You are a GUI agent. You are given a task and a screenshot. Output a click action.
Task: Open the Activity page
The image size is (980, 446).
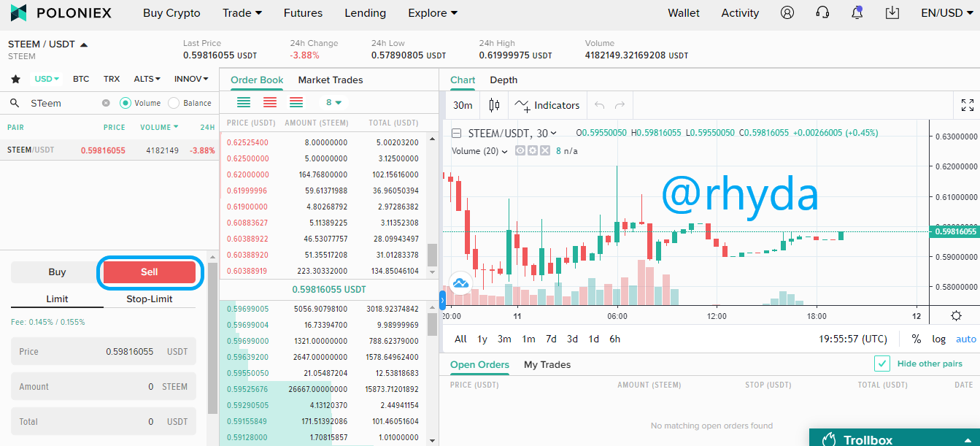pos(740,13)
